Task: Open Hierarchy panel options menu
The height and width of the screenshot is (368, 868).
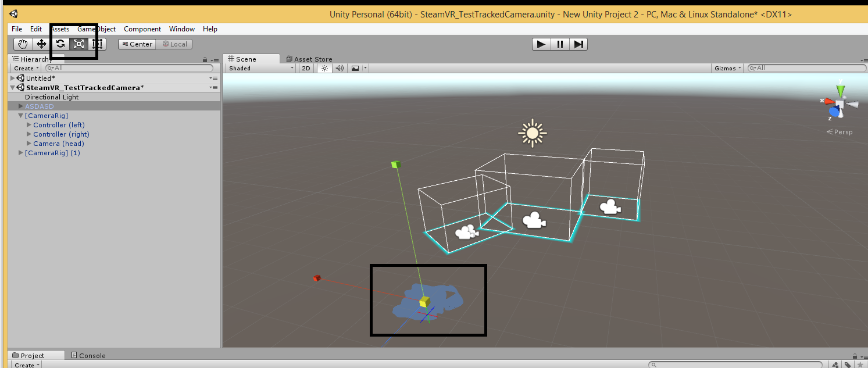Action: (214, 60)
